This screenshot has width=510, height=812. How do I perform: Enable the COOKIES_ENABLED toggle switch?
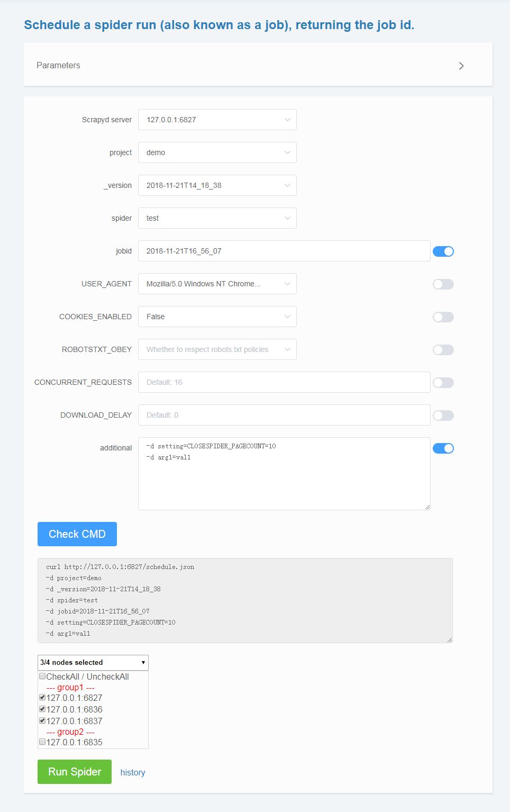(443, 317)
